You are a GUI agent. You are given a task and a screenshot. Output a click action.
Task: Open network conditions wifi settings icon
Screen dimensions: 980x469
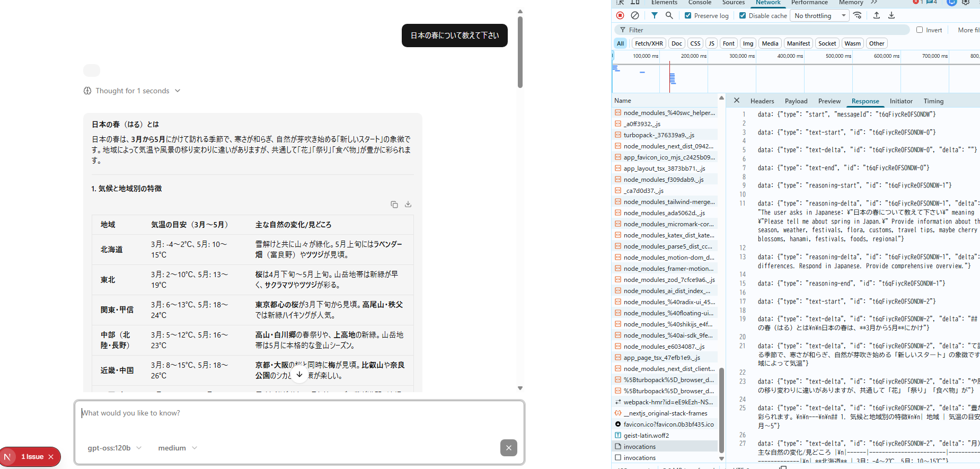(x=858, y=15)
